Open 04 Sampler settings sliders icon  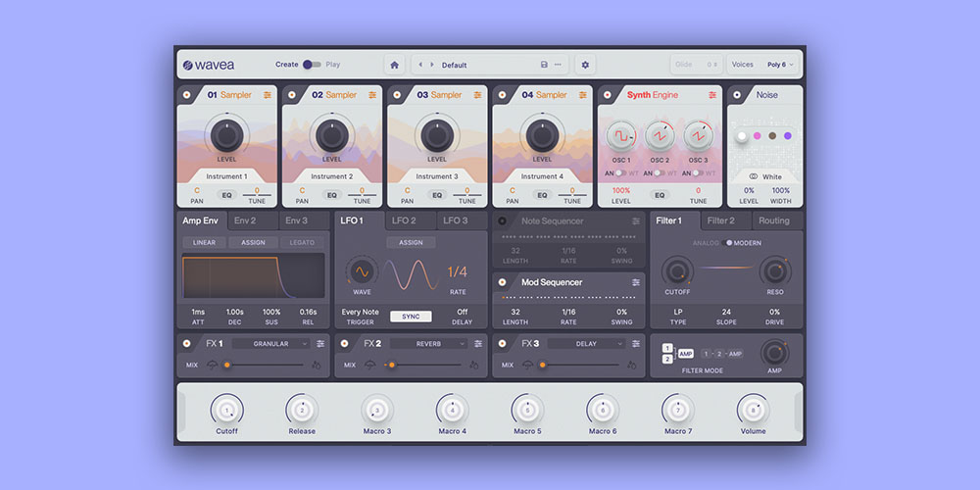click(x=582, y=95)
